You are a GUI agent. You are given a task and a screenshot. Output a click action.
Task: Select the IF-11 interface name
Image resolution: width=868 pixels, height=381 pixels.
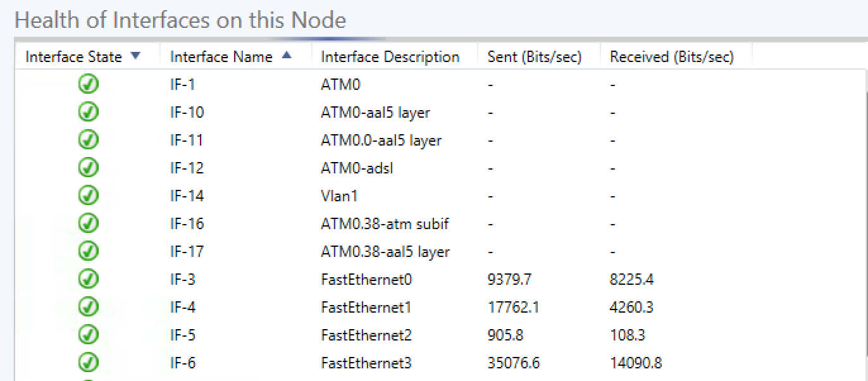[x=187, y=141]
